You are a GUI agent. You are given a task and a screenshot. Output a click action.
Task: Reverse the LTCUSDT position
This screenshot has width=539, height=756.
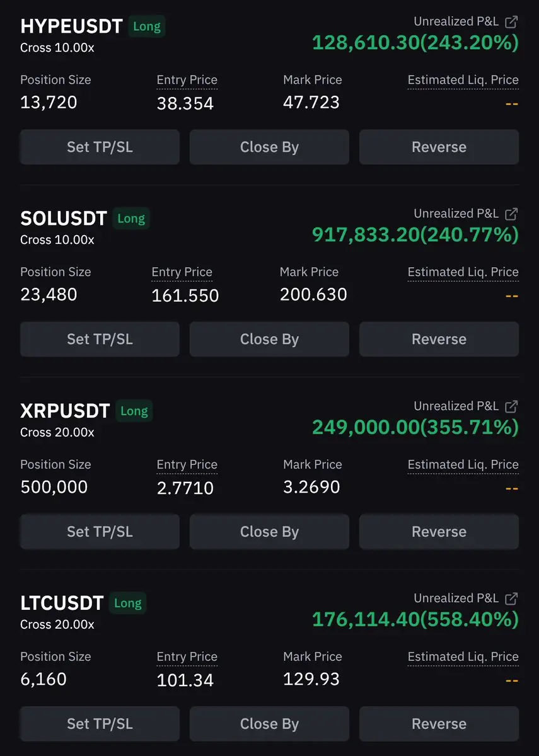[x=439, y=723]
